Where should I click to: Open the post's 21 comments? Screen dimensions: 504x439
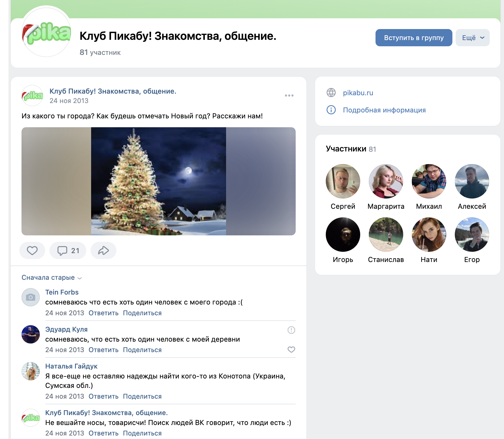pos(68,250)
